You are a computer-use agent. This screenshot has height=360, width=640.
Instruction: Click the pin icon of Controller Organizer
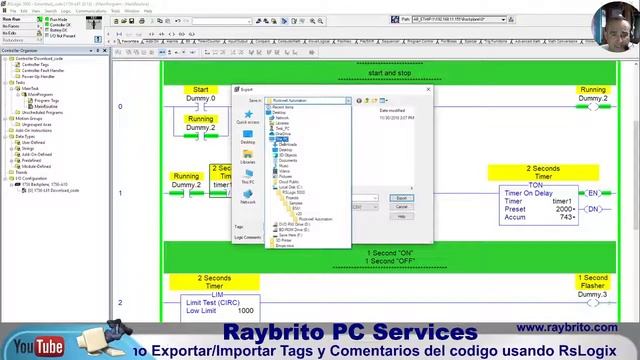[98, 51]
